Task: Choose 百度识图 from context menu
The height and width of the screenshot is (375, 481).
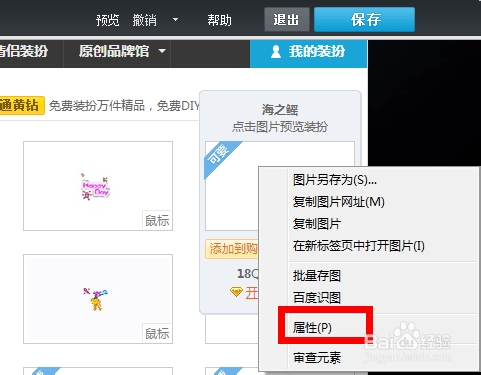Action: point(317,298)
